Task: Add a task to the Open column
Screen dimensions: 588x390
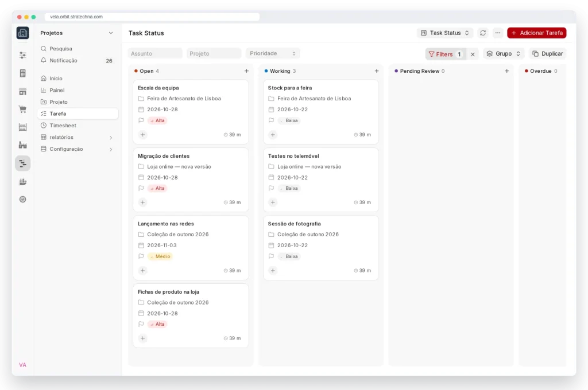Action: click(246, 71)
